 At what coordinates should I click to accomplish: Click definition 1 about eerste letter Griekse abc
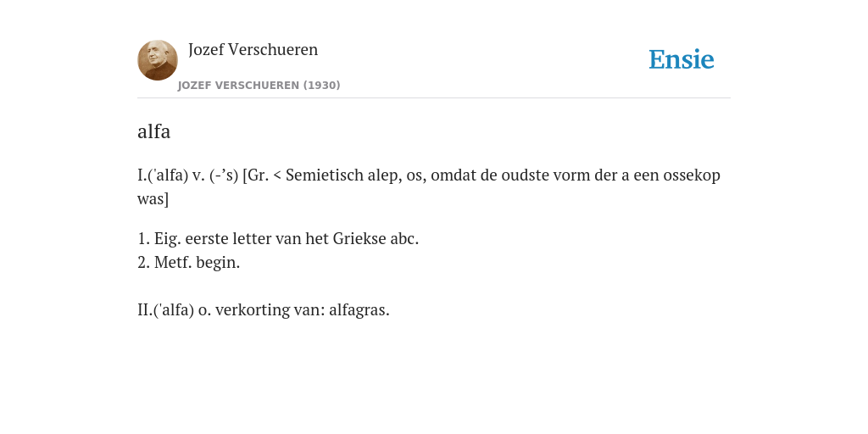278,238
